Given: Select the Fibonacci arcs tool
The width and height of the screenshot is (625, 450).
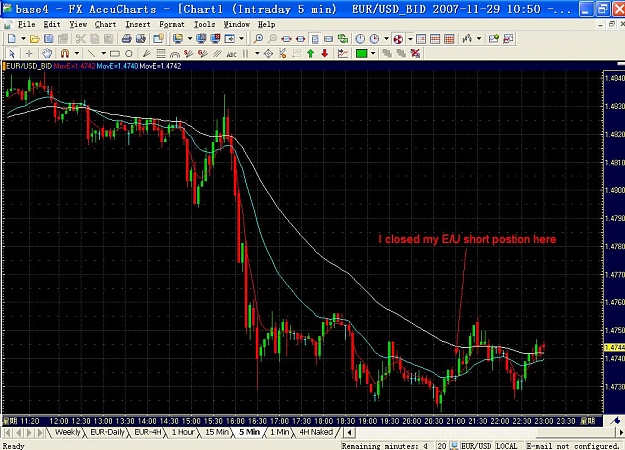Looking at the screenshot, I should pyautogui.click(x=175, y=53).
